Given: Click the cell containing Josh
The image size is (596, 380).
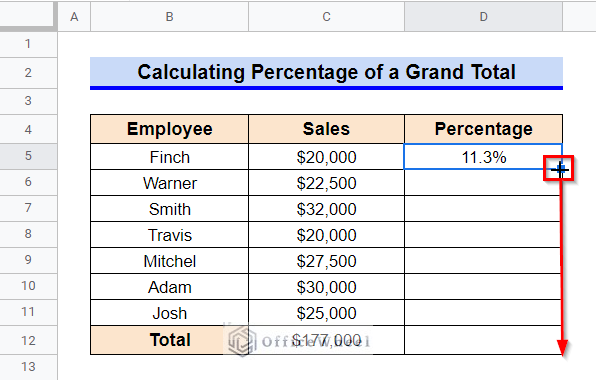Looking at the screenshot, I should point(170,313).
